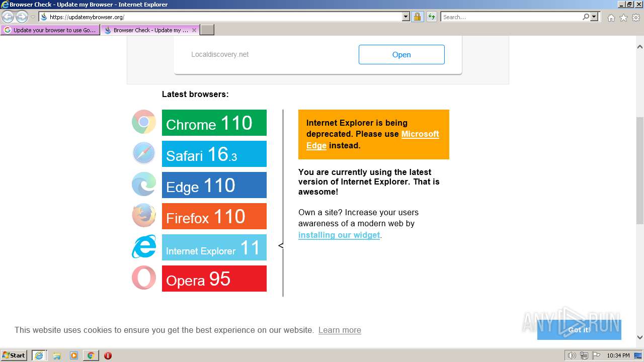Open the volume speaker tray icon
The height and width of the screenshot is (362, 644).
tap(572, 355)
